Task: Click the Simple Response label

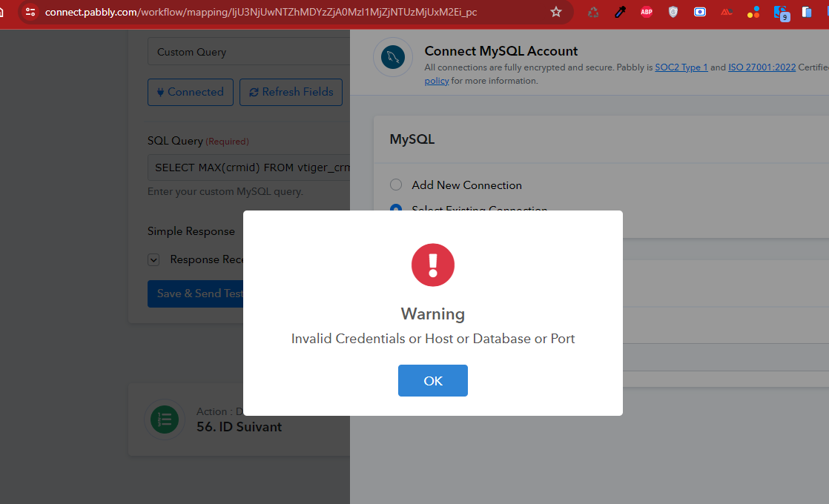Action: 191,231
